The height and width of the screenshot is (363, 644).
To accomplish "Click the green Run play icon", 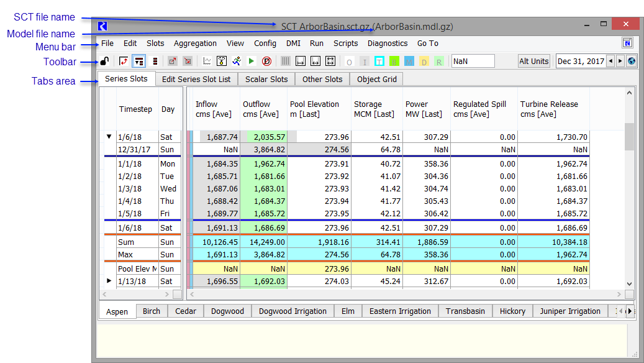I will (x=252, y=61).
